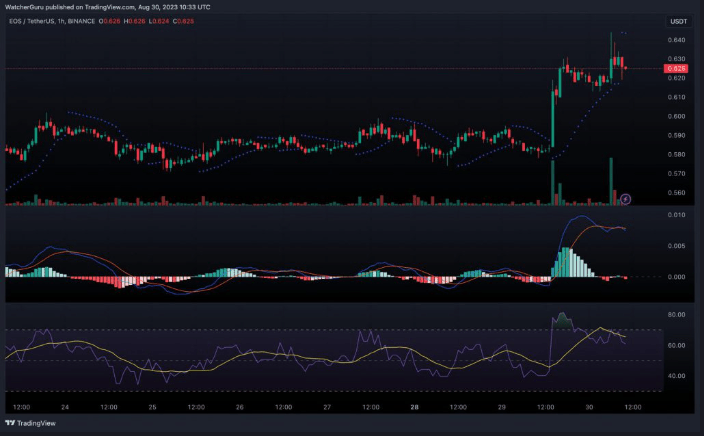Click the 0.010 MACD axis label
The width and height of the screenshot is (704, 436).
coord(676,215)
